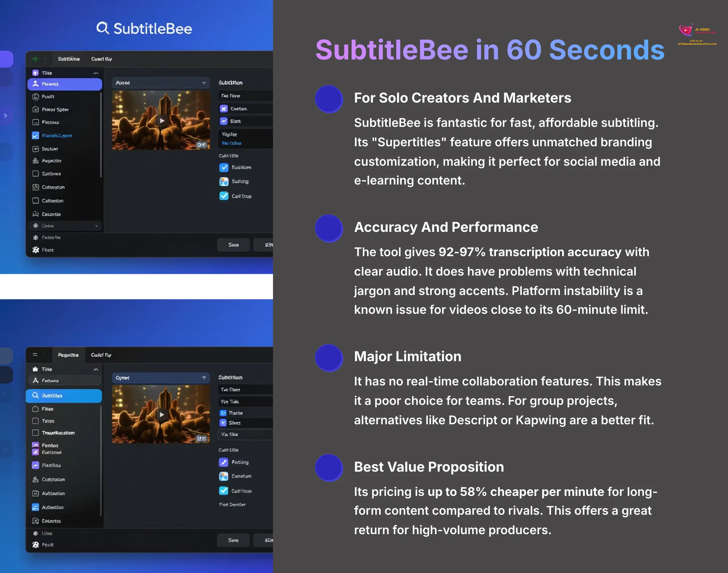Toggle the Slees checked icon
728x573 pixels.
[x=223, y=423]
